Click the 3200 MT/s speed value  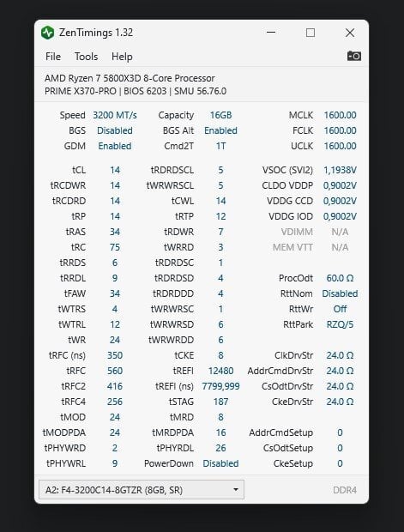(115, 115)
